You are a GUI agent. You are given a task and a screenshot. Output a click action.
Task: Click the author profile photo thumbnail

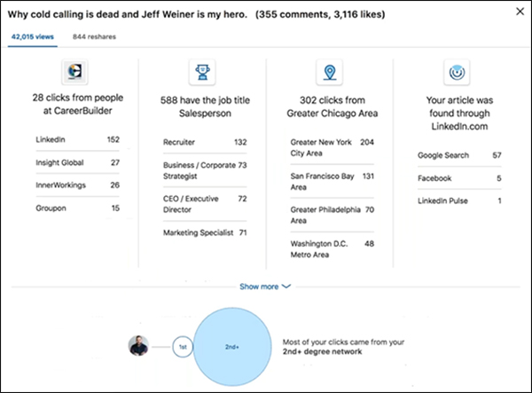138,346
